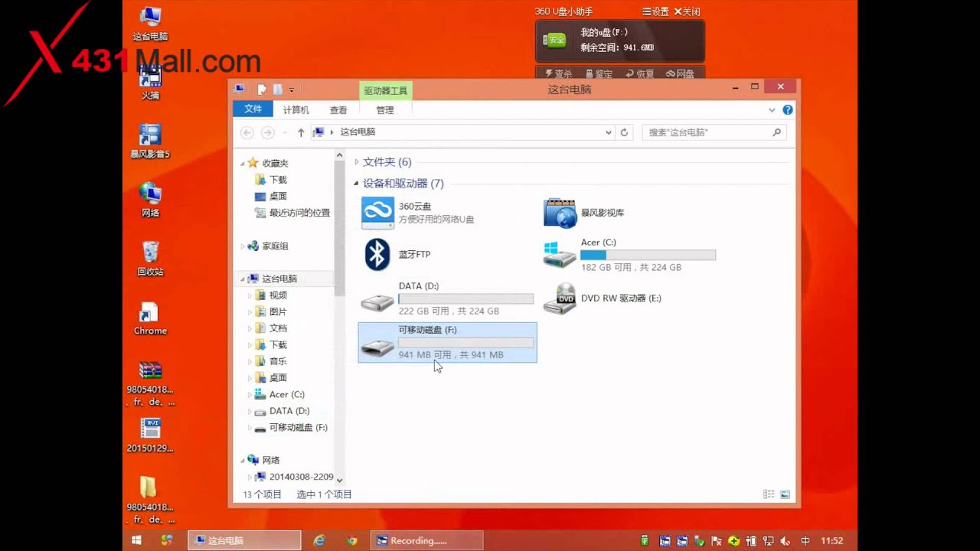Screen dimensions: 980x551
Task: Select the 驱动器工具 contextual tab
Action: pos(385,90)
